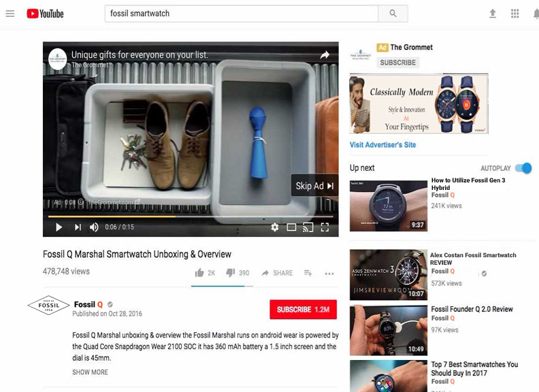
Task: Open Top 7 Best Smartwatches thumbnail
Action: point(389,376)
